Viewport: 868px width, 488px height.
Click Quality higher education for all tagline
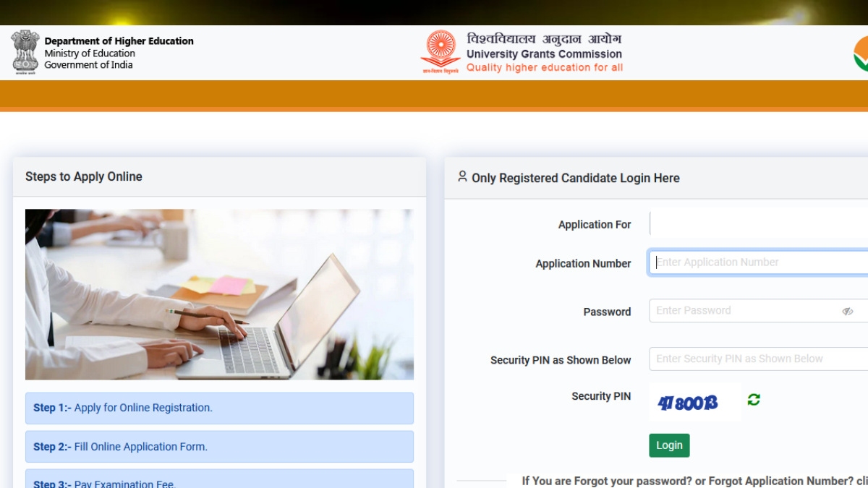tap(544, 67)
